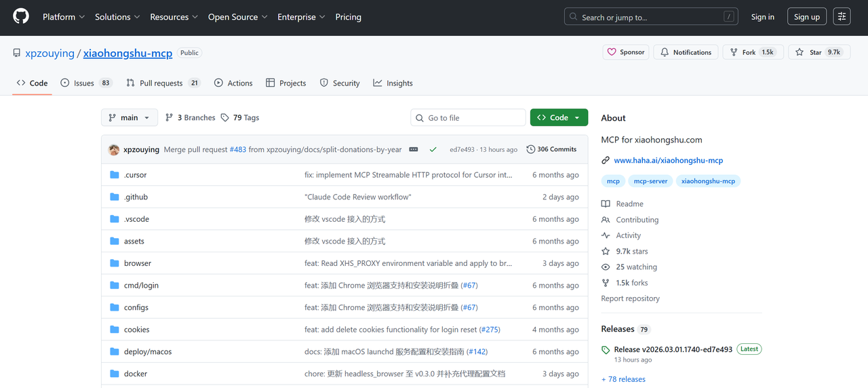The image size is (868, 388).
Task: Click Report repository link
Action: point(630,298)
